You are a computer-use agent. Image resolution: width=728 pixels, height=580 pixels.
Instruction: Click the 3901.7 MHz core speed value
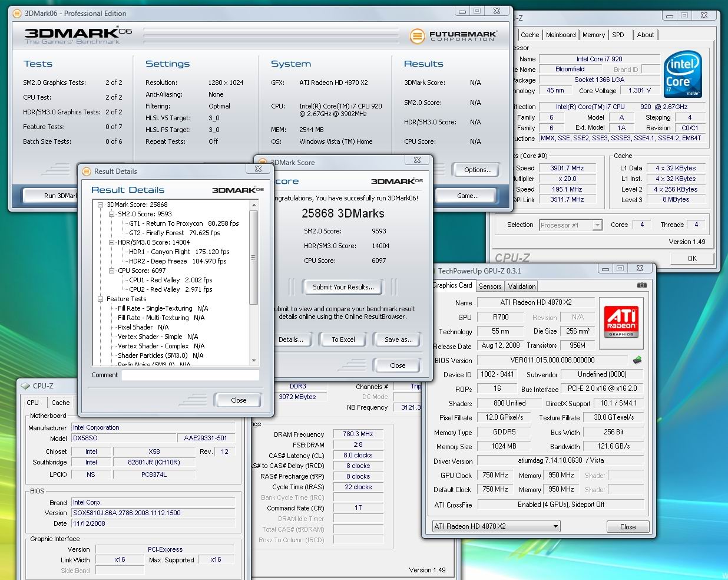567,168
